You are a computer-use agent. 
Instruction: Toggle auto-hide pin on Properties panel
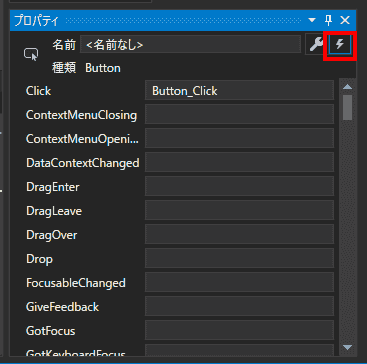coord(328,20)
